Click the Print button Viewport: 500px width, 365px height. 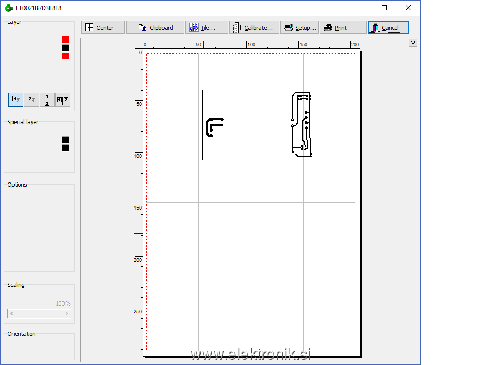(343, 27)
